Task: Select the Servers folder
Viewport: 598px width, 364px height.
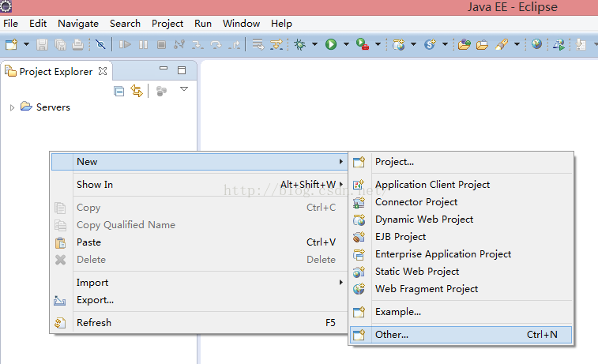Action: (x=53, y=107)
